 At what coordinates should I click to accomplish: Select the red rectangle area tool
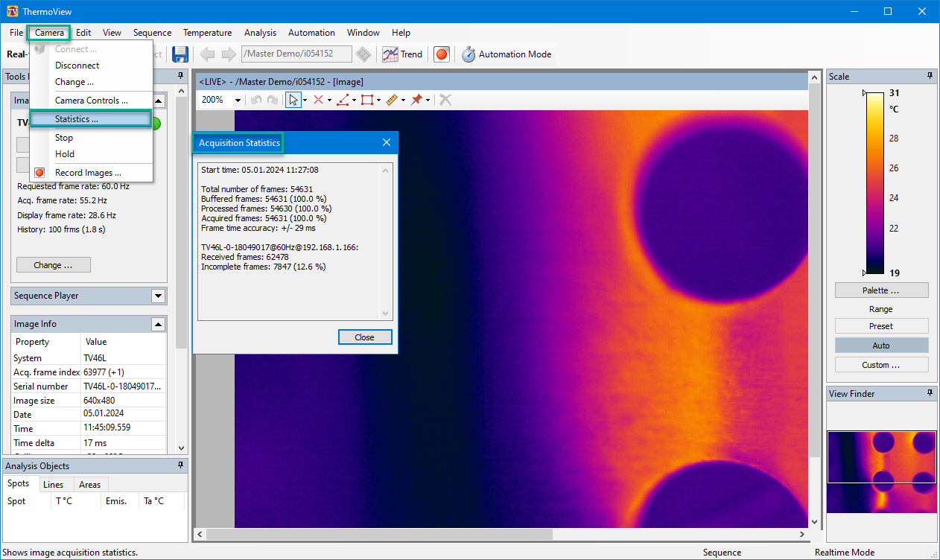pos(367,100)
